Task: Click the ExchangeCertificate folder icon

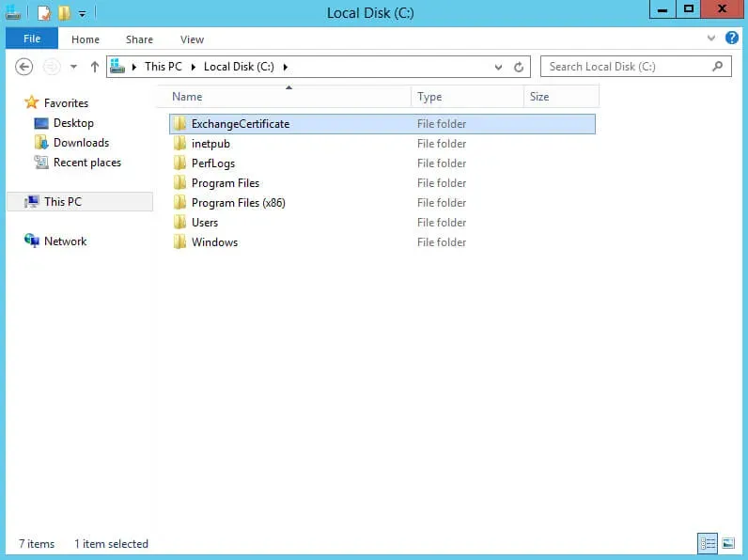Action: point(179,123)
